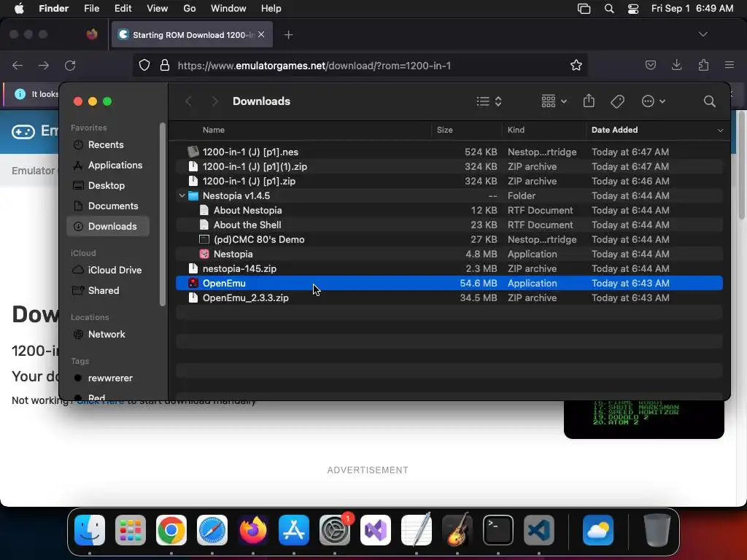Reload the Firefox page
This screenshot has width=747, height=560.
70,65
